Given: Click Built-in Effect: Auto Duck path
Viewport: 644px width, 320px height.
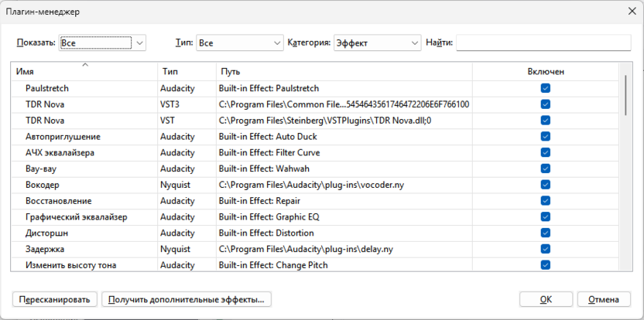Looking at the screenshot, I should 268,136.
